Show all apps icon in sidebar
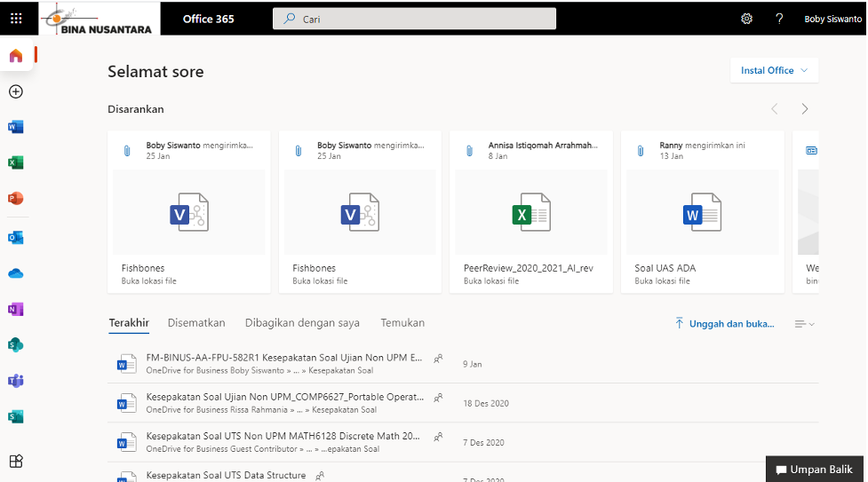This screenshot has width=868, height=482. click(16, 461)
